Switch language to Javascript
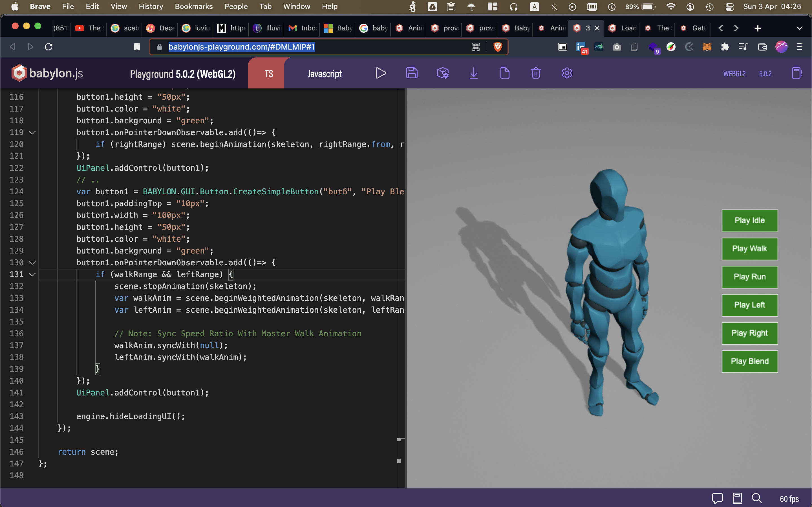This screenshot has height=507, width=812. [325, 74]
